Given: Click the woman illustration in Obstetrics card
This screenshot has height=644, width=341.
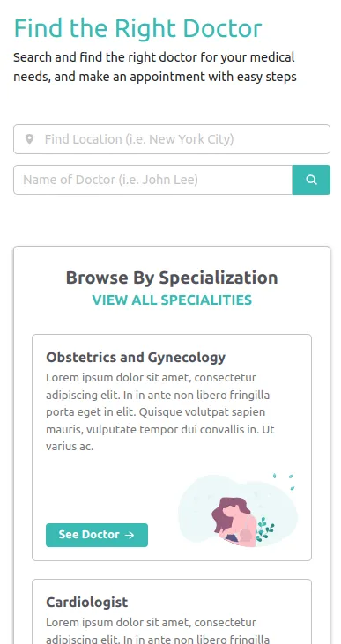Looking at the screenshot, I should pos(234,521).
